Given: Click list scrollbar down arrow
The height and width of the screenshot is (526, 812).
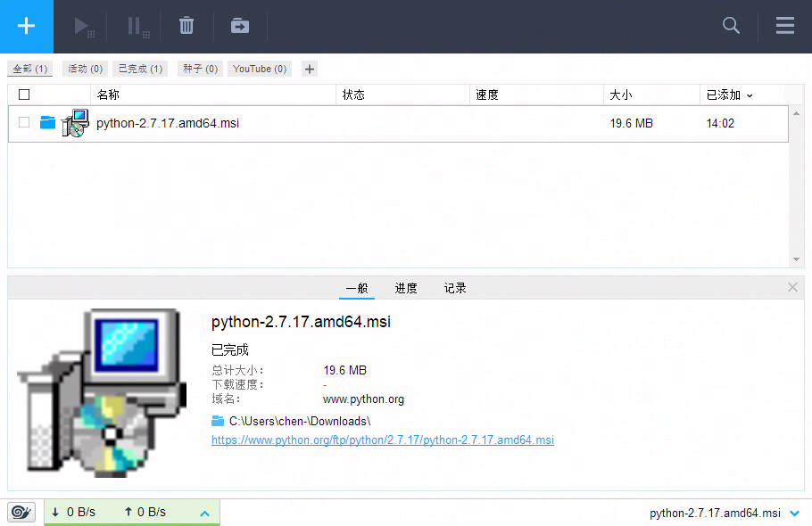Looking at the screenshot, I should tap(797, 259).
